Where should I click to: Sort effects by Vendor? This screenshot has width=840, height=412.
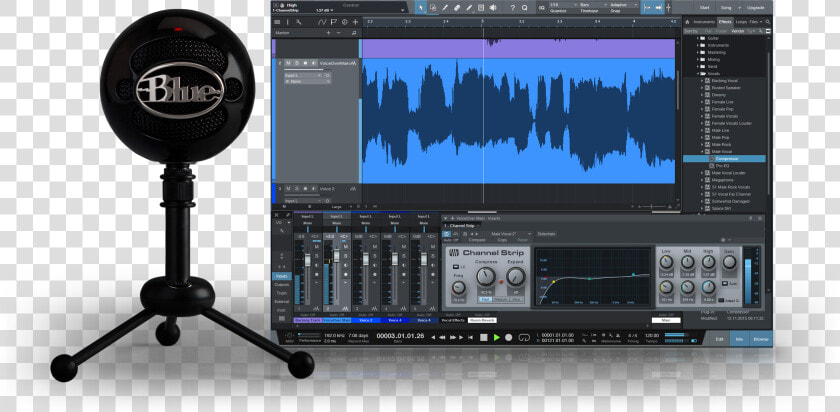(738, 31)
